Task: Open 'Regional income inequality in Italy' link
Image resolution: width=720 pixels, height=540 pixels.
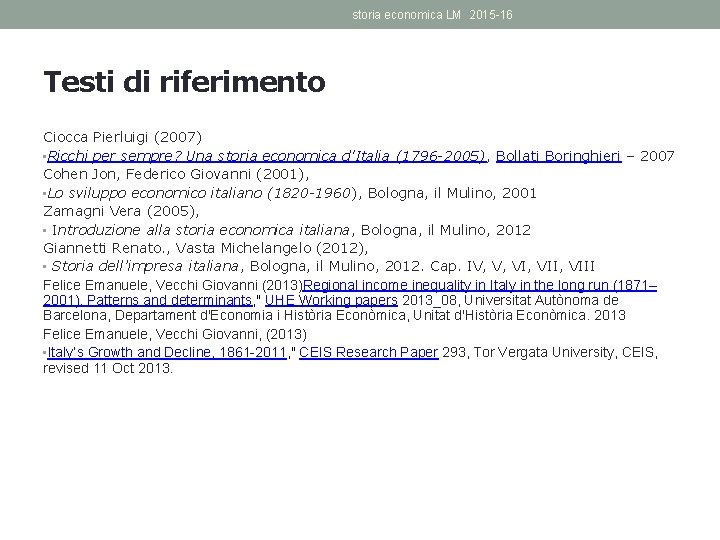Action: 350,292
